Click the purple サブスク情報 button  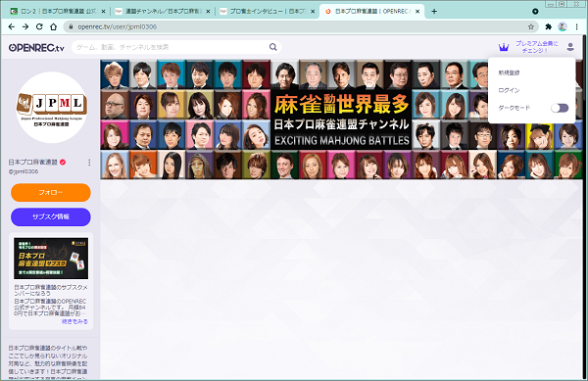click(51, 216)
